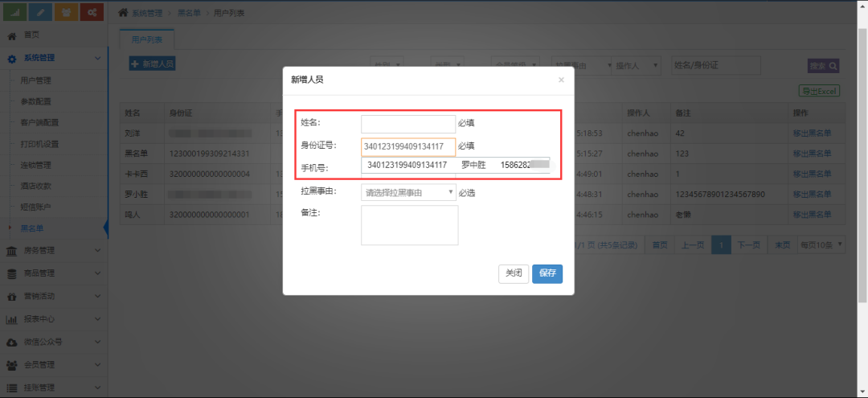
Task: Expand the 营销活动 chevron
Action: (x=97, y=296)
